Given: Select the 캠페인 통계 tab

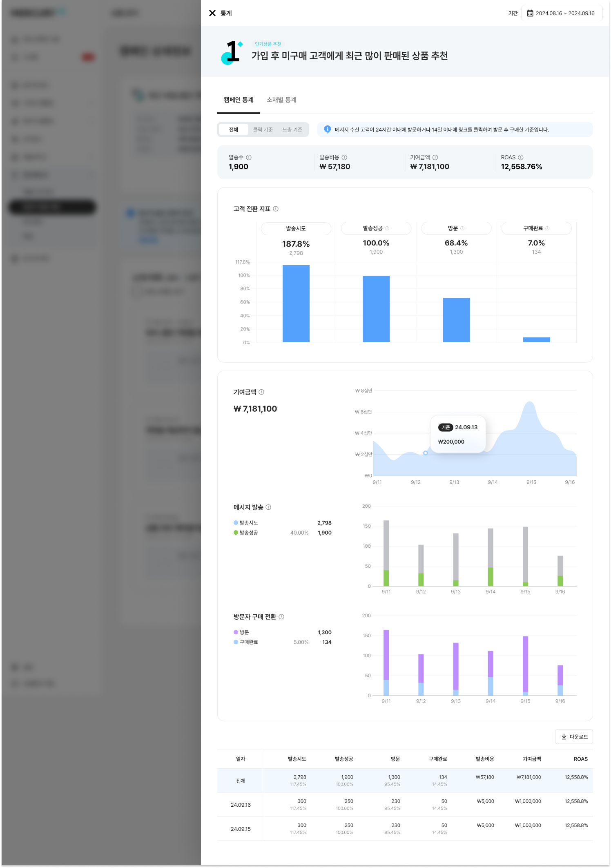Looking at the screenshot, I should tap(239, 100).
